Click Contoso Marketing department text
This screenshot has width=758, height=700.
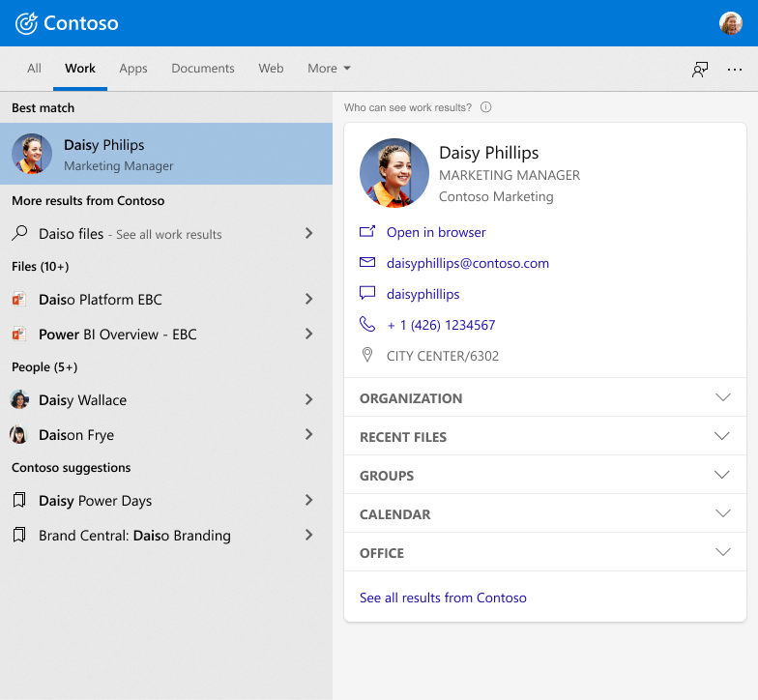496,196
